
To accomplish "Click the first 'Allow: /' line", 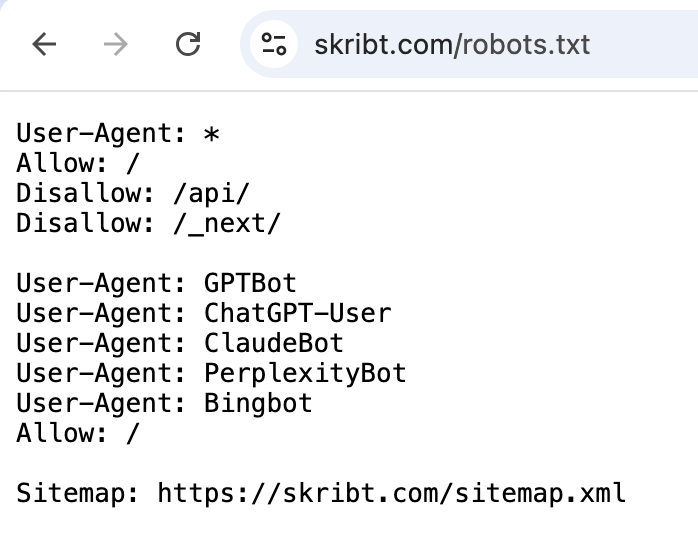I will pos(78,163).
